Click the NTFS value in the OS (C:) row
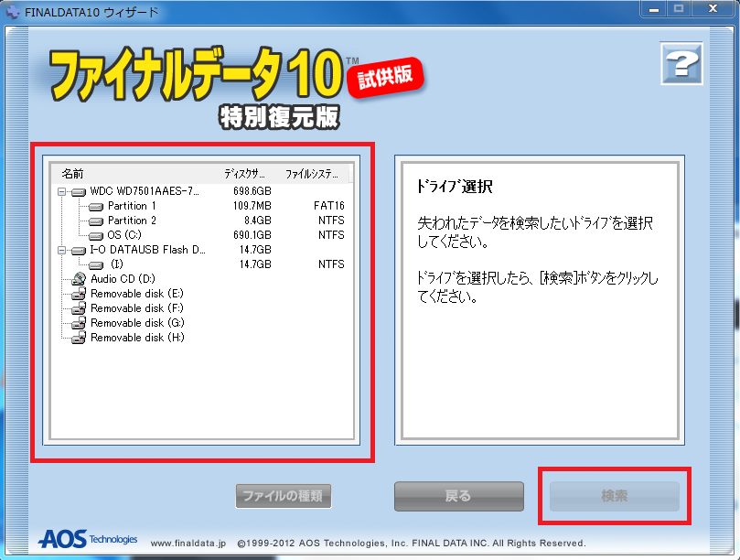 [x=331, y=235]
